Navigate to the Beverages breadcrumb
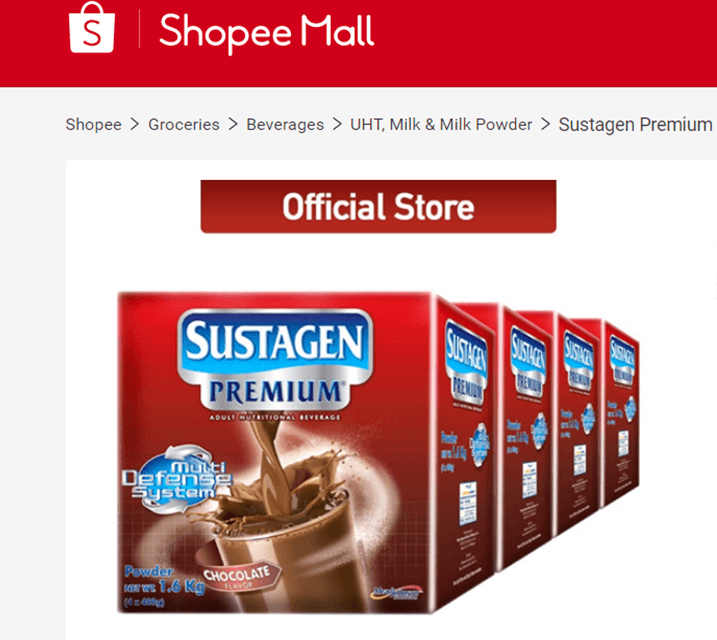Viewport: 717px width, 640px height. [285, 124]
